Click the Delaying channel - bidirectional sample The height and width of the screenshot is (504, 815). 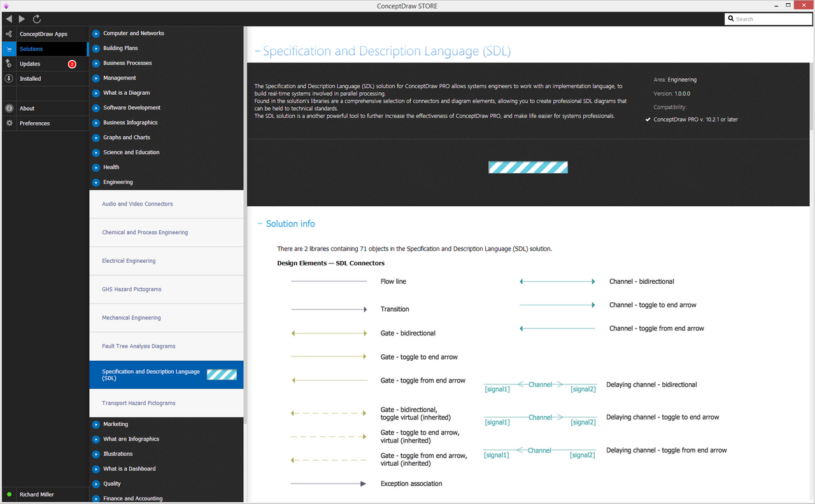coord(540,386)
